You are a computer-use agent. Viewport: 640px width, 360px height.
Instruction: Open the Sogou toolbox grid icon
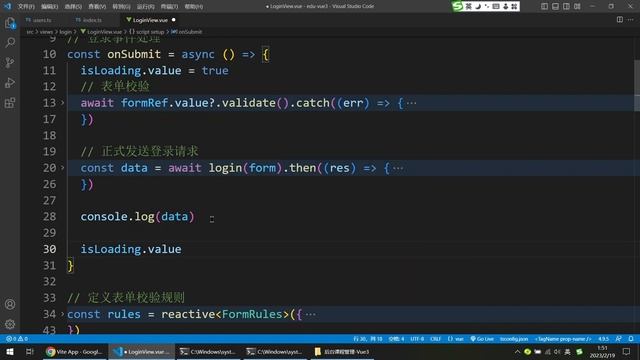tap(514, 6)
